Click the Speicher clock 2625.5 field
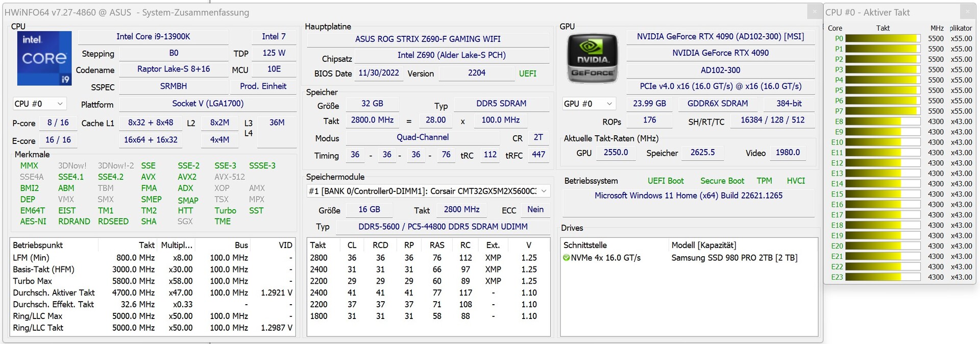The width and height of the screenshot is (980, 344). coord(702,153)
